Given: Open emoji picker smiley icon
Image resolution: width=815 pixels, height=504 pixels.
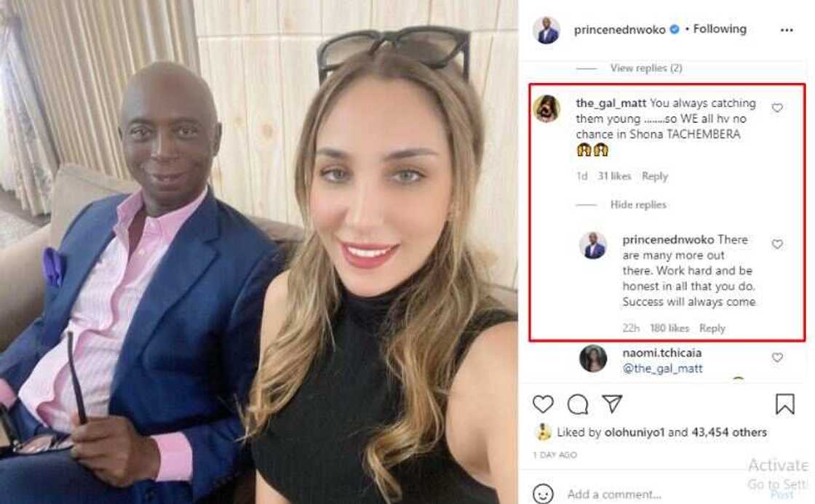Looking at the screenshot, I should [543, 494].
